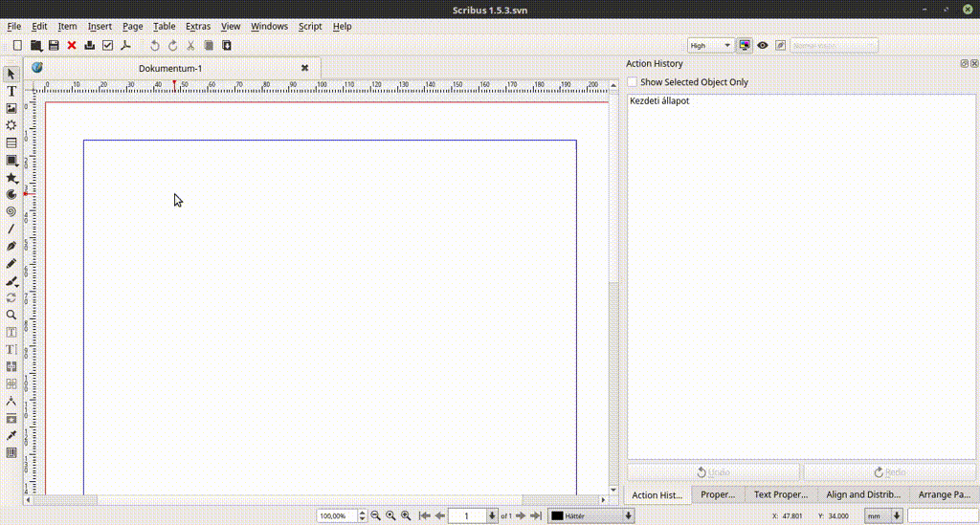Close the Dokumentum-1 tab
Viewport: 980px width, 525px height.
[305, 68]
